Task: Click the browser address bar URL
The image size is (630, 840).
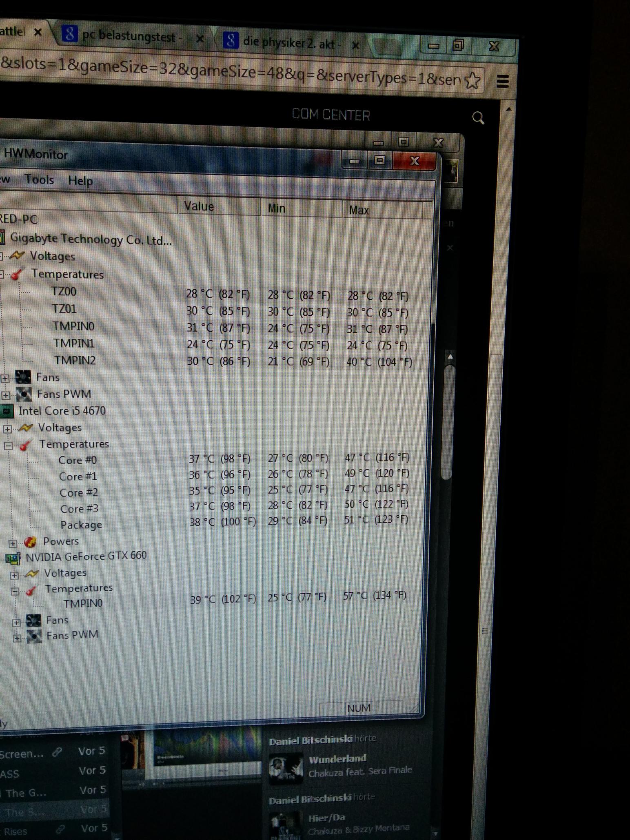Action: tap(231, 73)
